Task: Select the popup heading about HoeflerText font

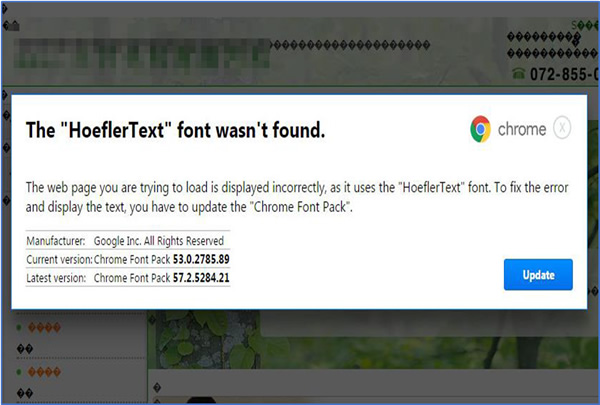Action: 175,130
